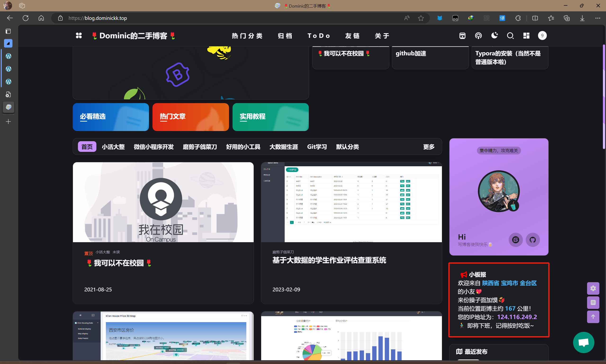Click the back-to-top arrow button
Image resolution: width=606 pixels, height=364 pixels.
(x=593, y=317)
